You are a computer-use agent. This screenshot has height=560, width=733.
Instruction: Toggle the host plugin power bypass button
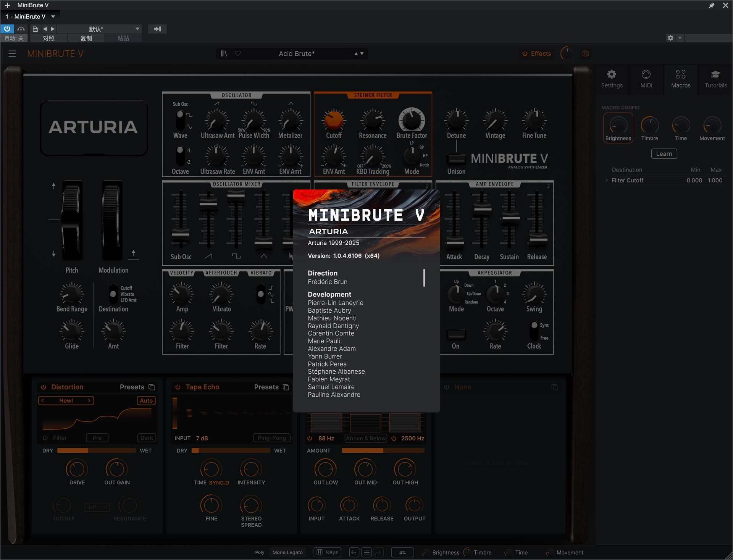(7, 29)
